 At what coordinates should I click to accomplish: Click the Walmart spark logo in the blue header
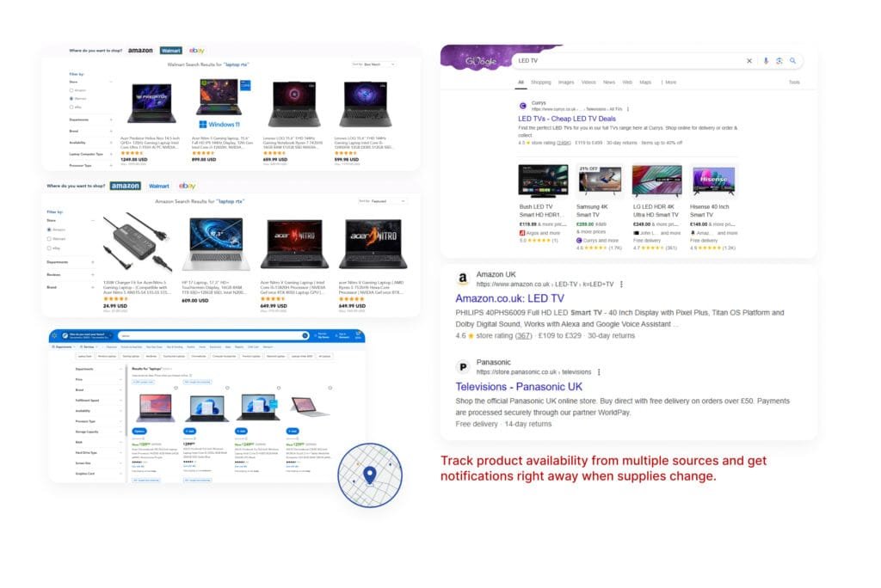[x=54, y=336]
